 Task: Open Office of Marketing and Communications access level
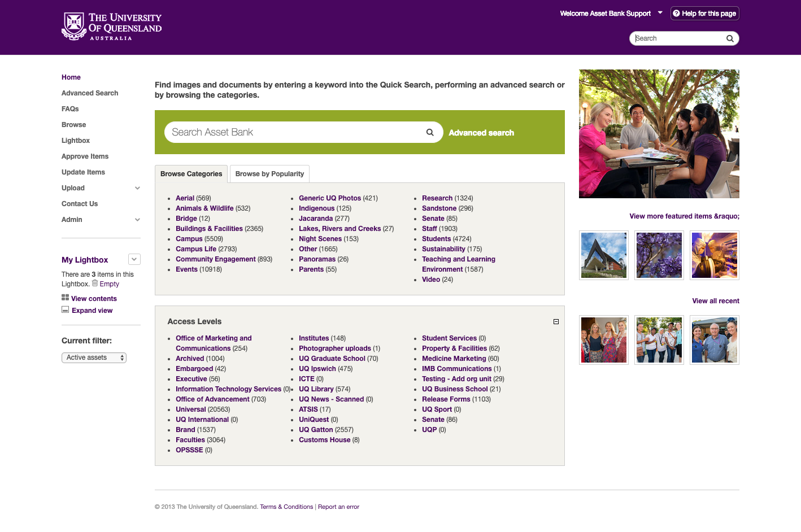pos(214,343)
